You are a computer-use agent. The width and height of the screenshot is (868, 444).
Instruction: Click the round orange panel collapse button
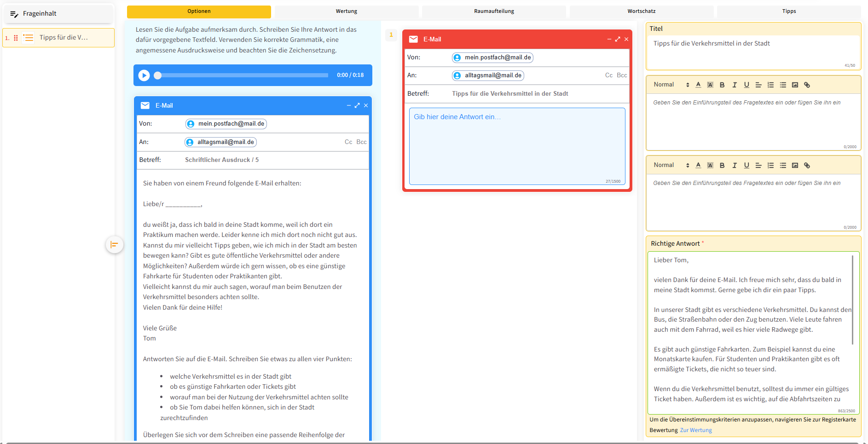tap(114, 244)
